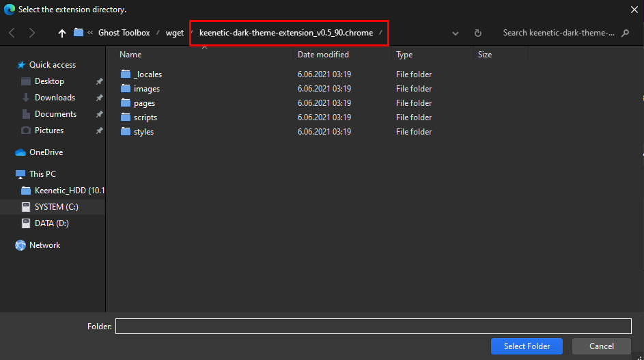
Task: Go up one folder level arrow
Action: [x=61, y=33]
